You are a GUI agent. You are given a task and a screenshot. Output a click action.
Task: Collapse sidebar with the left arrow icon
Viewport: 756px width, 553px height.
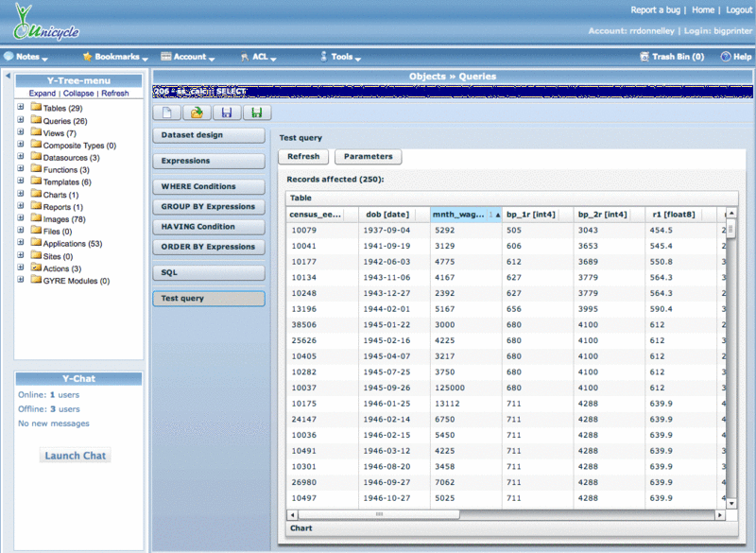[x=8, y=77]
